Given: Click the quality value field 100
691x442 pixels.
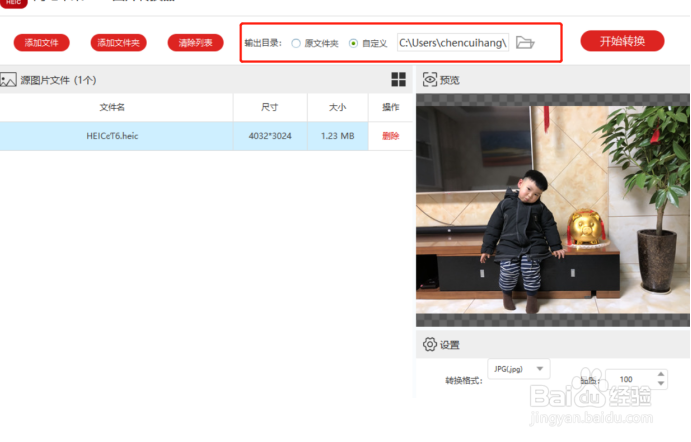Looking at the screenshot, I should 630,379.
